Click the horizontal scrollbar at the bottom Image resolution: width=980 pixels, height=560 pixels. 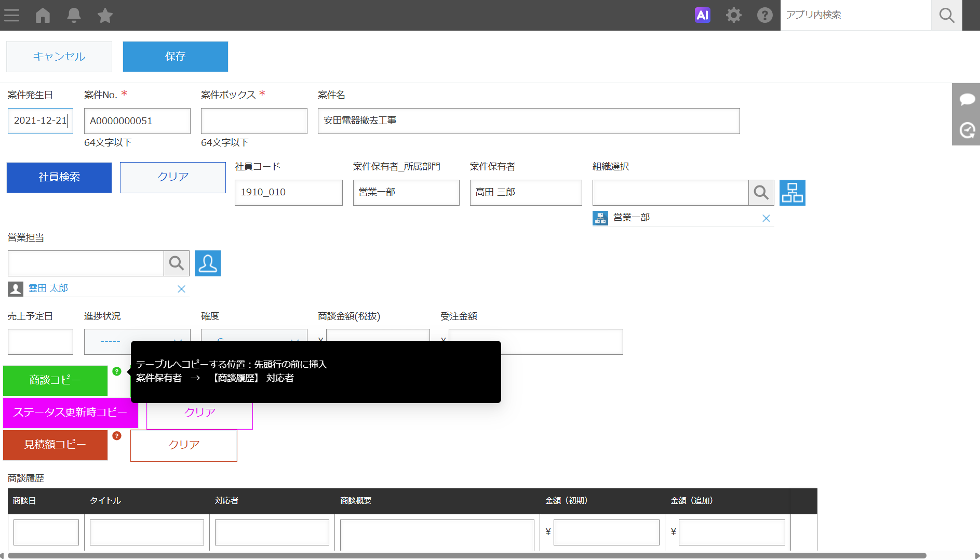[467, 555]
